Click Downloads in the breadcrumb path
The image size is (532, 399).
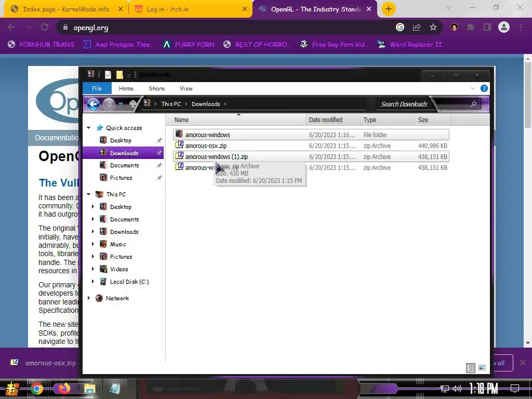[x=206, y=104]
